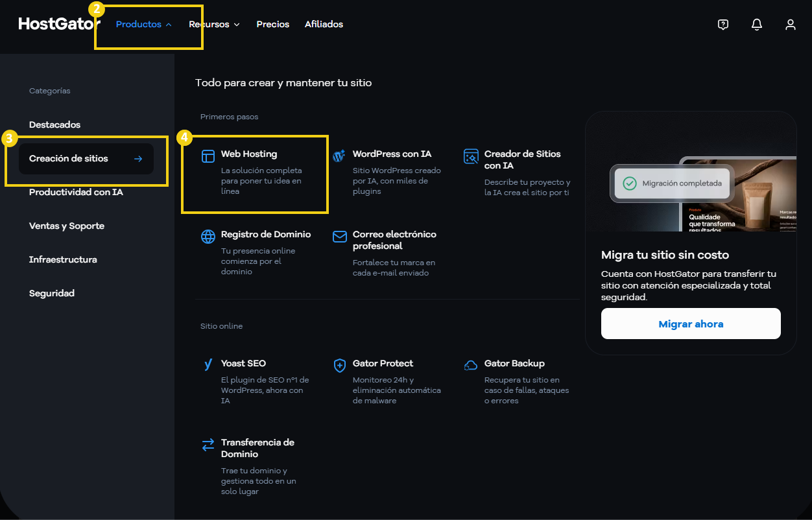
Task: Click the Correo electrónico envelope icon
Action: (x=339, y=236)
